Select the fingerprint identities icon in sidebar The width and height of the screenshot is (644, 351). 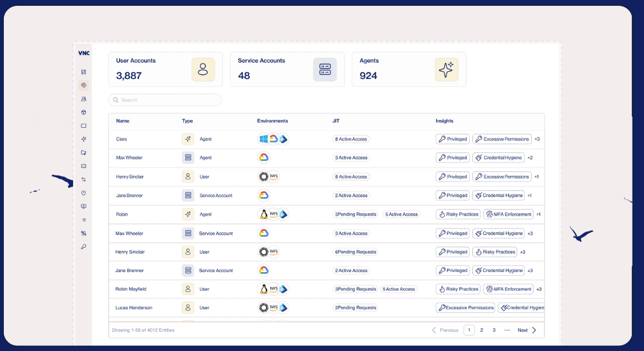[84, 85]
